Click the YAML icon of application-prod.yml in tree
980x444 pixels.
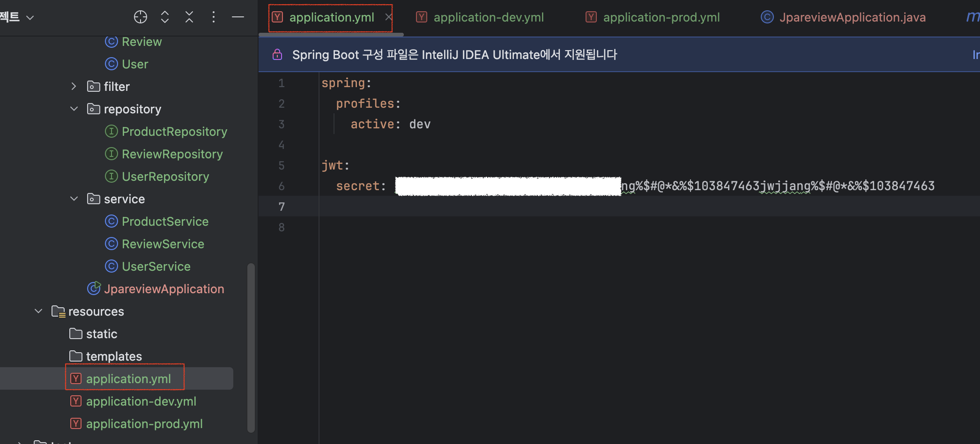click(x=76, y=423)
